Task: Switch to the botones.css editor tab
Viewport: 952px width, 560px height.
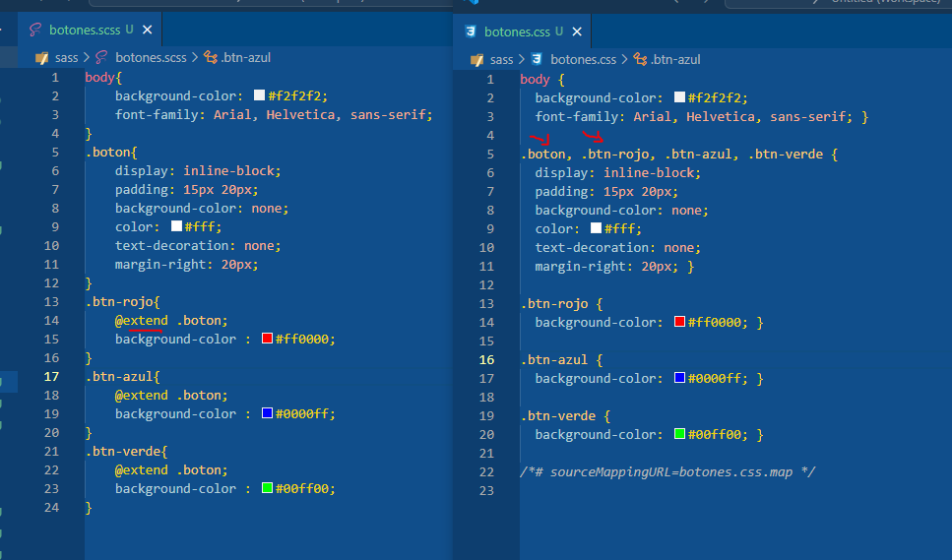Action: (x=518, y=31)
